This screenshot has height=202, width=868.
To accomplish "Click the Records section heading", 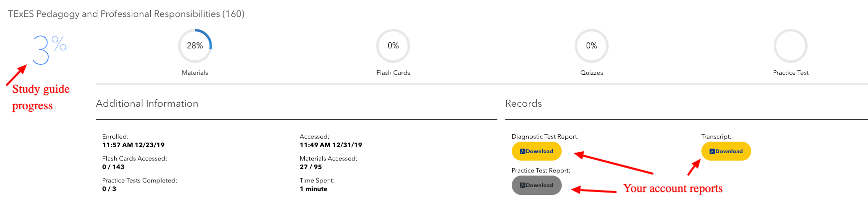I will pos(523,103).
